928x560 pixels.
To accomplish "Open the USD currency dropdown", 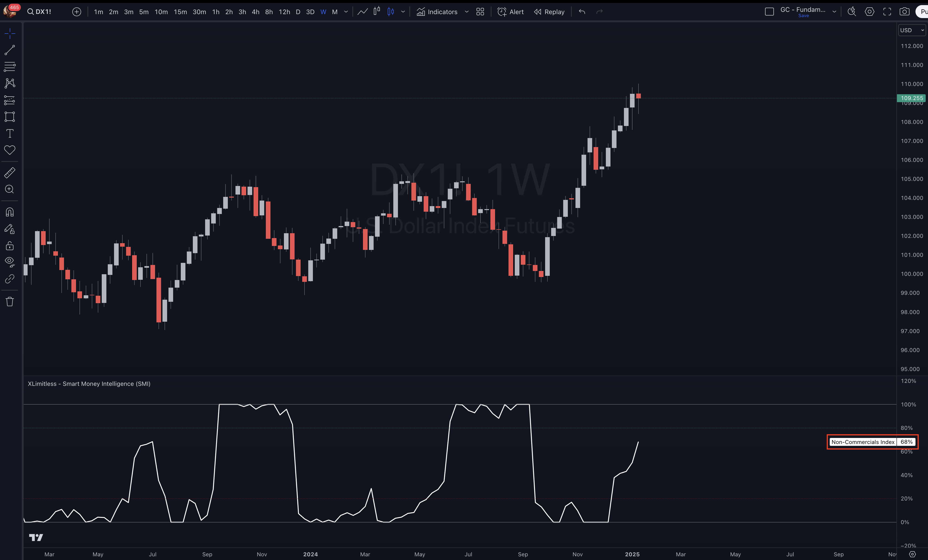I will pyautogui.click(x=911, y=30).
